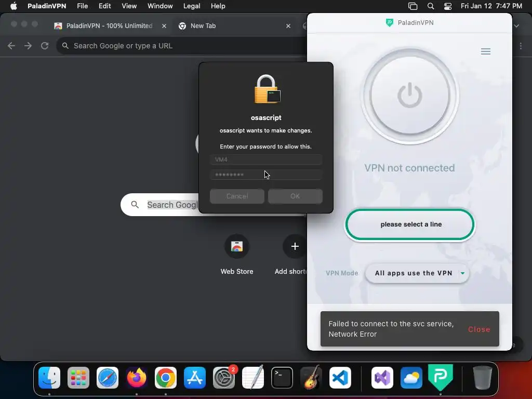Open GarageBand from the Dock
Screen dimensions: 532x399
tap(311, 377)
